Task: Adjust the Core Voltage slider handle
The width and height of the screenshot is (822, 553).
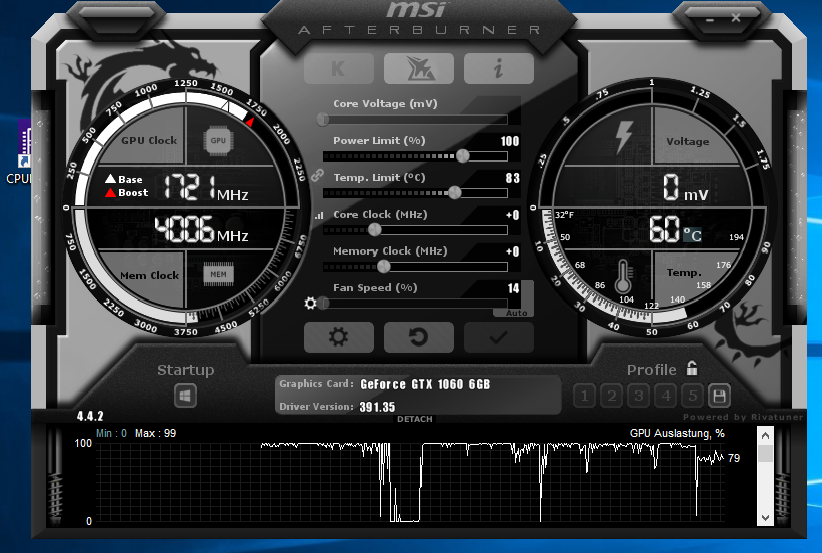Action: (x=323, y=119)
